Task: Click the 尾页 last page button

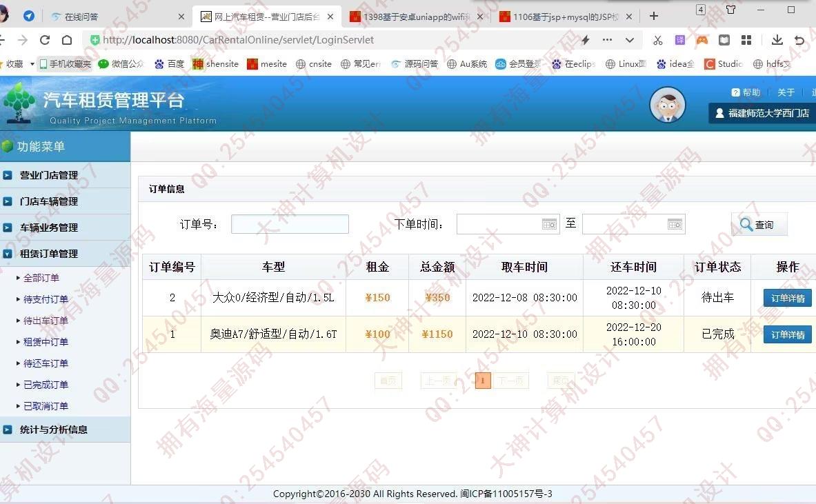Action: point(561,381)
